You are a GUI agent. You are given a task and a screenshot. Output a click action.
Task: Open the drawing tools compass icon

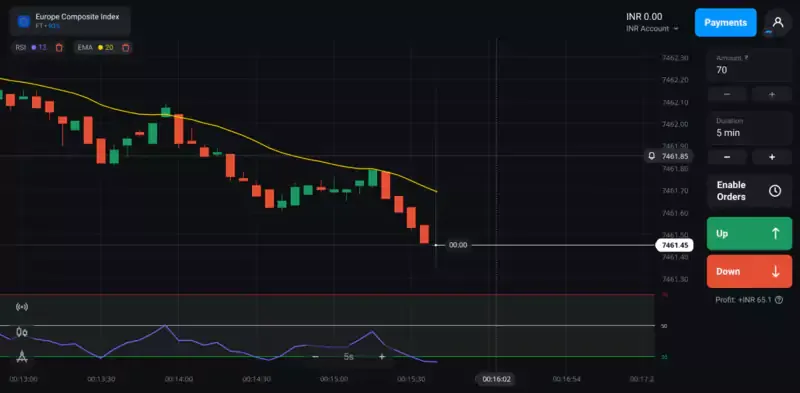22,356
